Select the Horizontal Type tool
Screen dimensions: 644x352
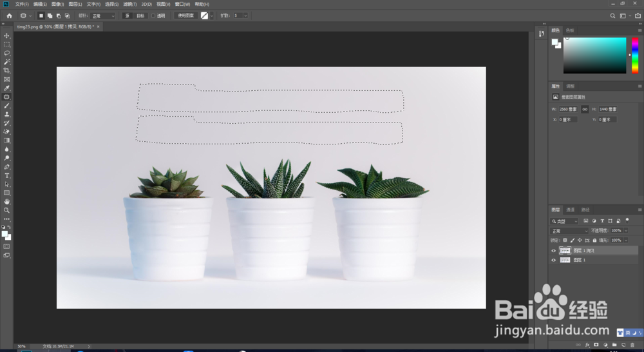pyautogui.click(x=6, y=175)
